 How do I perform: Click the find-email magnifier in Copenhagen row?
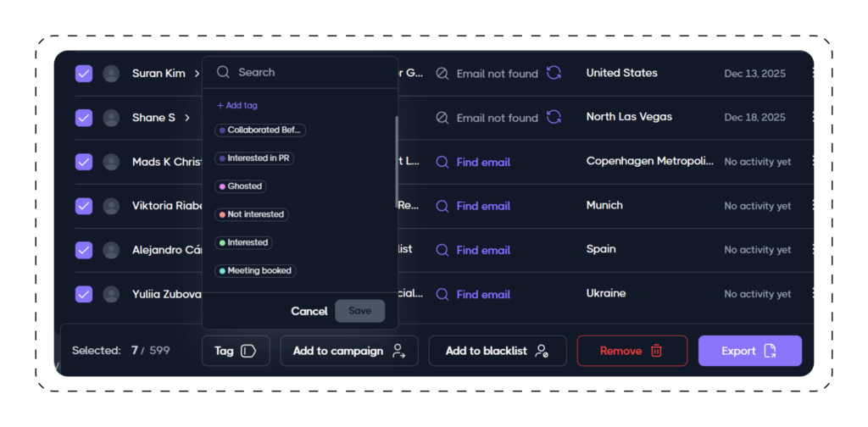[x=442, y=162]
